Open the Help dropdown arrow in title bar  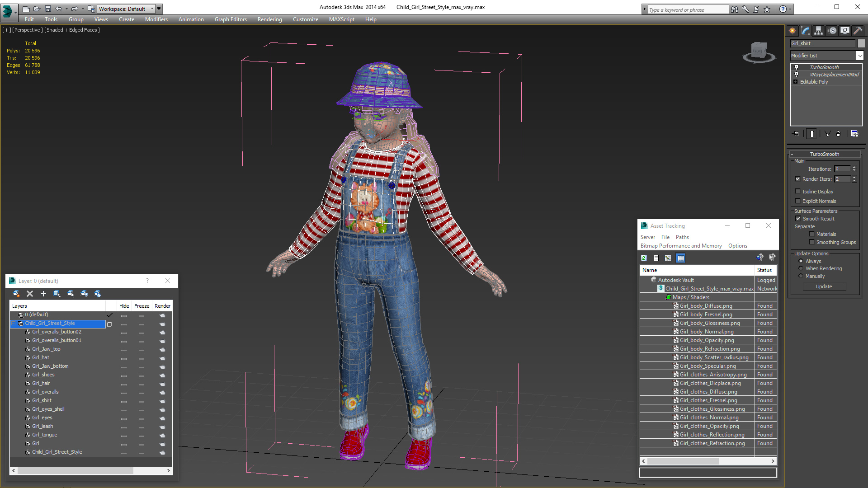click(x=790, y=9)
